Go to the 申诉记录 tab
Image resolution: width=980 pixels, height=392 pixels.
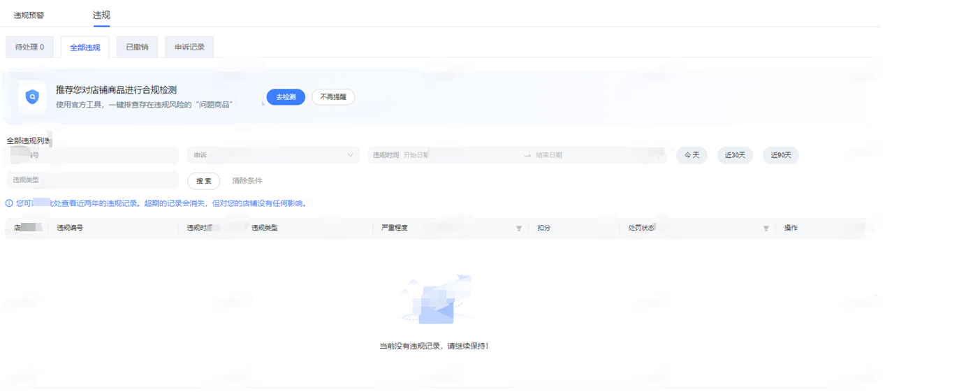click(x=189, y=48)
